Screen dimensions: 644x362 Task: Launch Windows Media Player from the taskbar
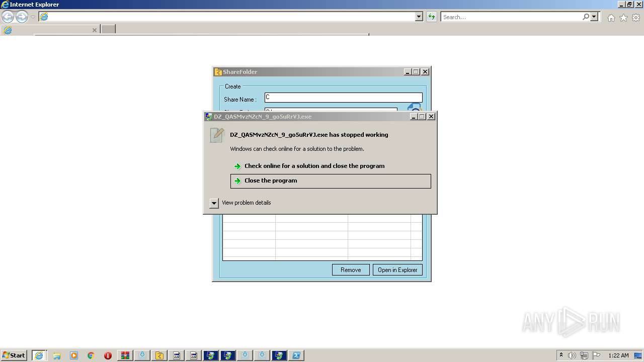pos(74,355)
